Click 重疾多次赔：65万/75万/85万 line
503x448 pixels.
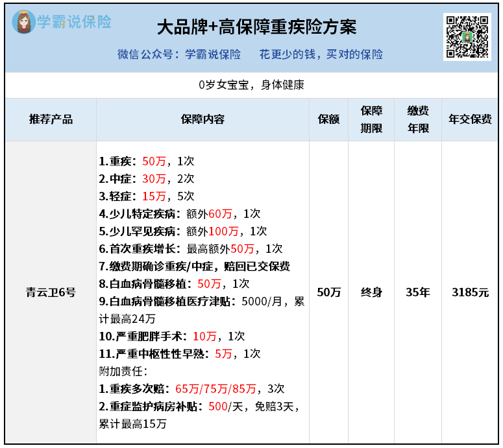(x=192, y=389)
